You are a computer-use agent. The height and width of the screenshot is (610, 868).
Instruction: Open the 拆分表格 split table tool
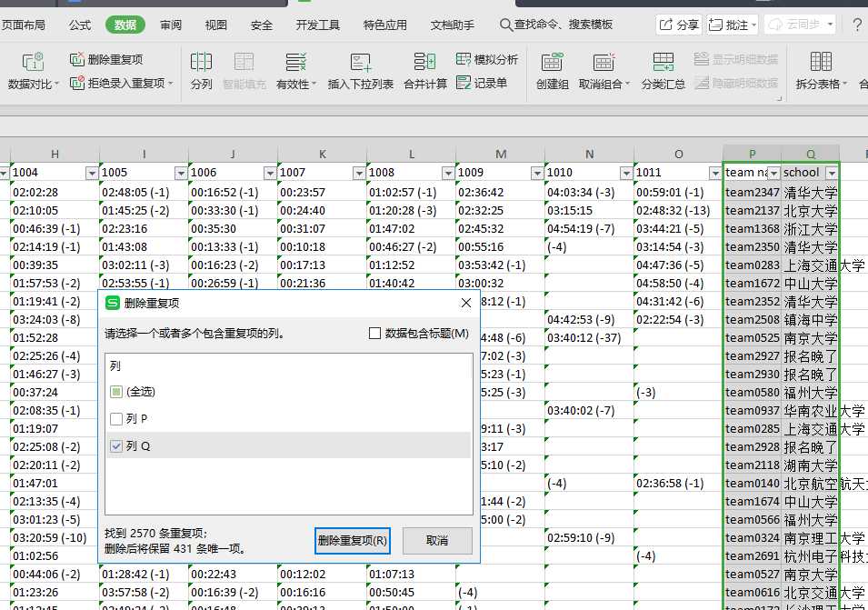pyautogui.click(x=821, y=71)
